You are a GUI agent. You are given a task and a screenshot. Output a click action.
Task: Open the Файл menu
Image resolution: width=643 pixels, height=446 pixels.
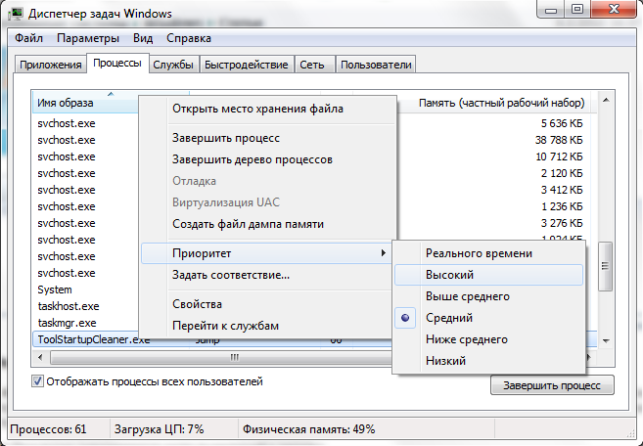(29, 38)
